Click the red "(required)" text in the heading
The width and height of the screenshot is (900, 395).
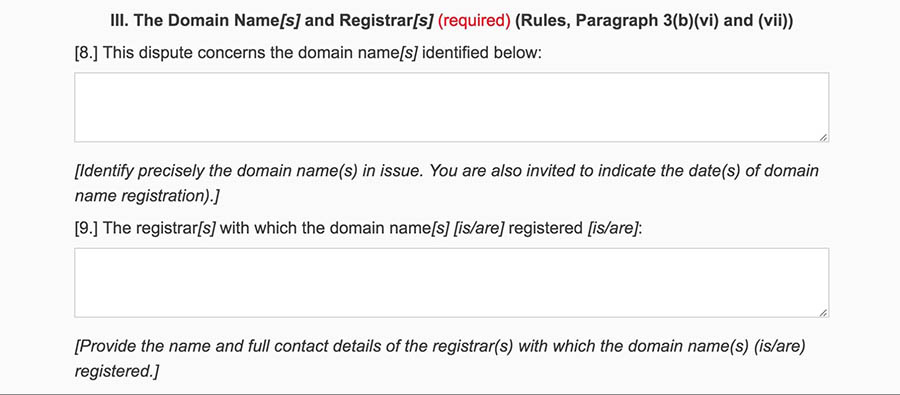click(474, 22)
